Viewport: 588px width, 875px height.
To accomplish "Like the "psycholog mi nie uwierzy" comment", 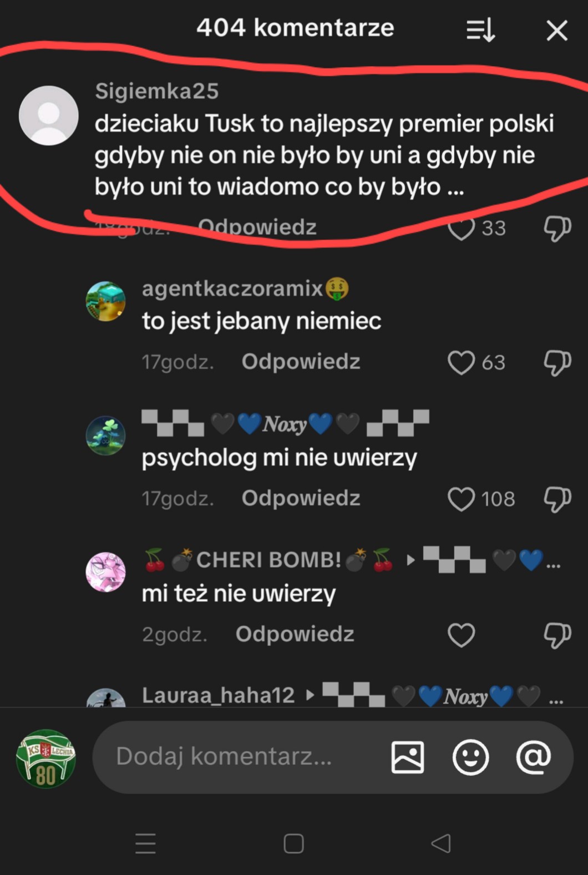I will click(462, 499).
